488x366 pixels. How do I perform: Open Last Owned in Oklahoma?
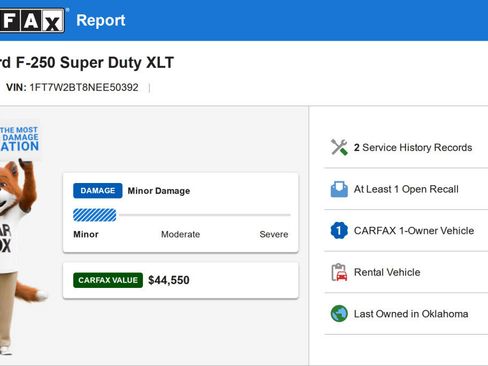(x=411, y=314)
